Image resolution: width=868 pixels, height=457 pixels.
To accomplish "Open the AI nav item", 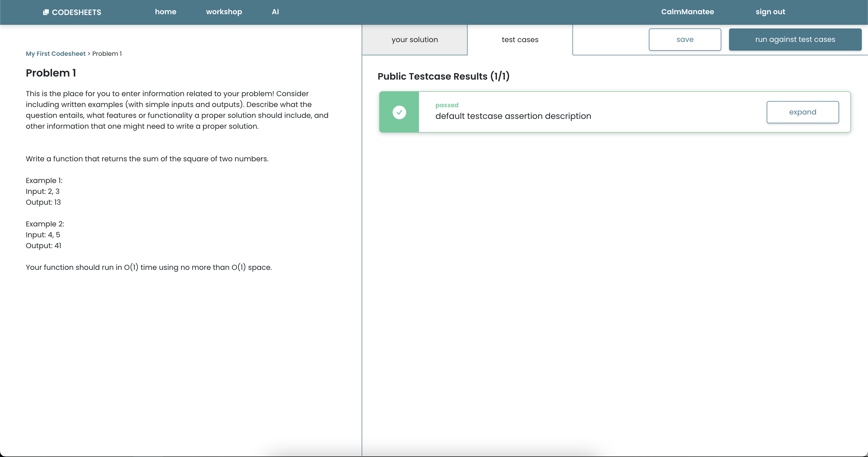I will 275,12.
